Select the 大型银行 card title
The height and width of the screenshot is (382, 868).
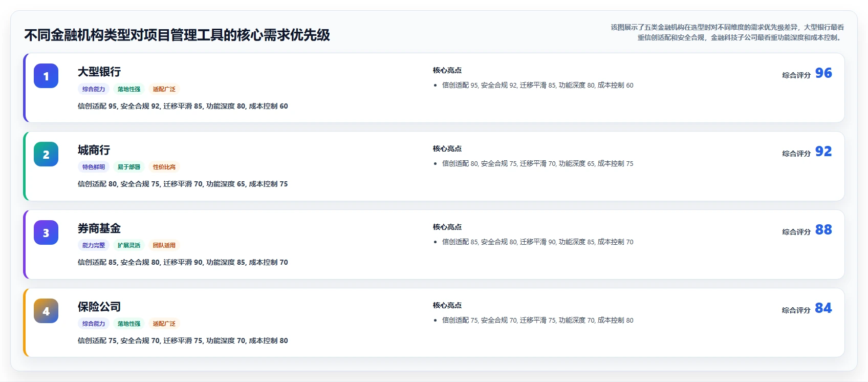coord(99,72)
